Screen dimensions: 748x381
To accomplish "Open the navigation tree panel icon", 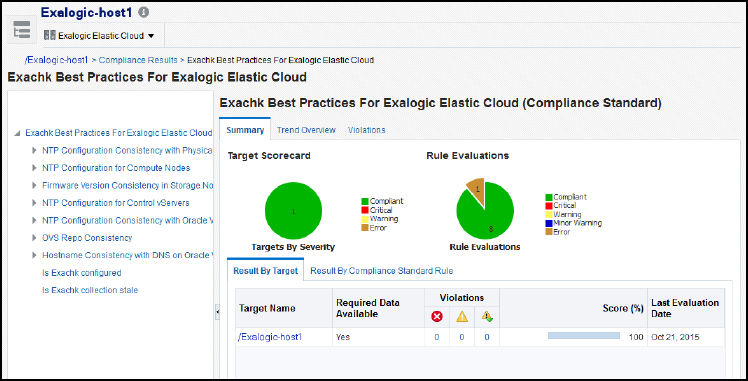I will click(22, 29).
